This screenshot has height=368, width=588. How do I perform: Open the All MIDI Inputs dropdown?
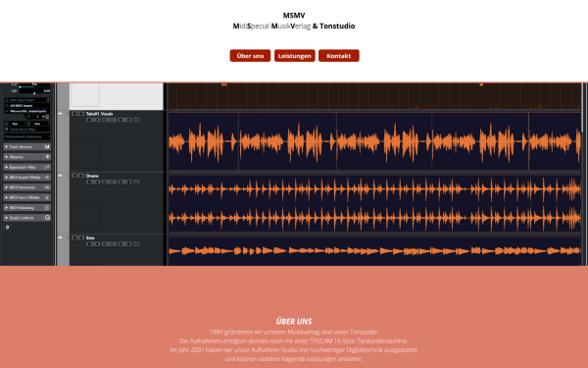27,106
